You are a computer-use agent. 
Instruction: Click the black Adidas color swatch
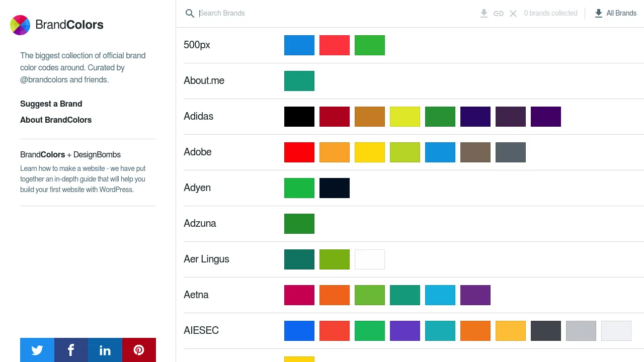click(x=299, y=116)
